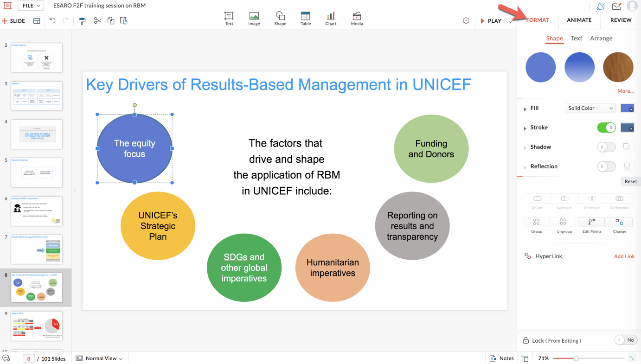This screenshot has height=364, width=641.
Task: Insert a Table from the toolbar
Action: point(305,19)
